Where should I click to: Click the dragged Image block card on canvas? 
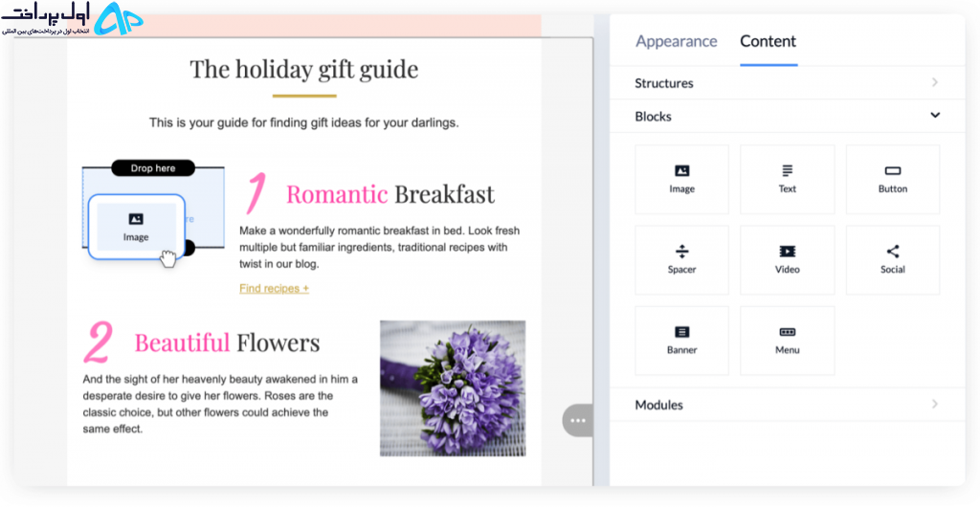click(x=136, y=227)
